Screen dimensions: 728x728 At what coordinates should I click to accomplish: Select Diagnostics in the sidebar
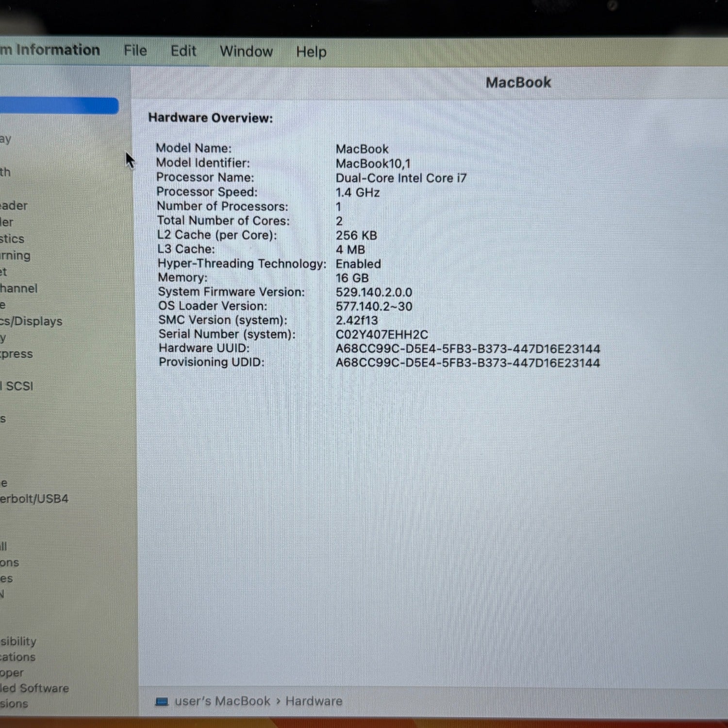[12, 239]
